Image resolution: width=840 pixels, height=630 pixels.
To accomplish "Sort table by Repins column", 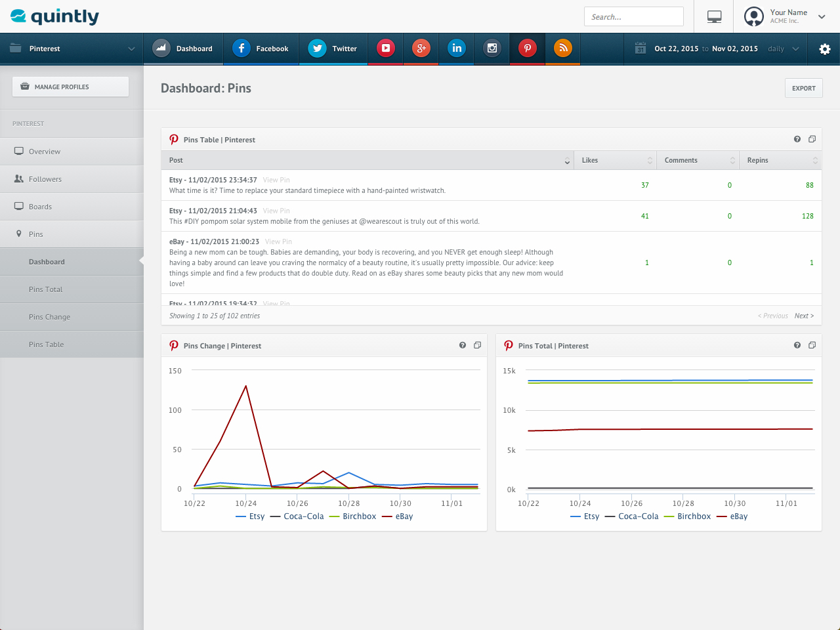I will click(780, 160).
